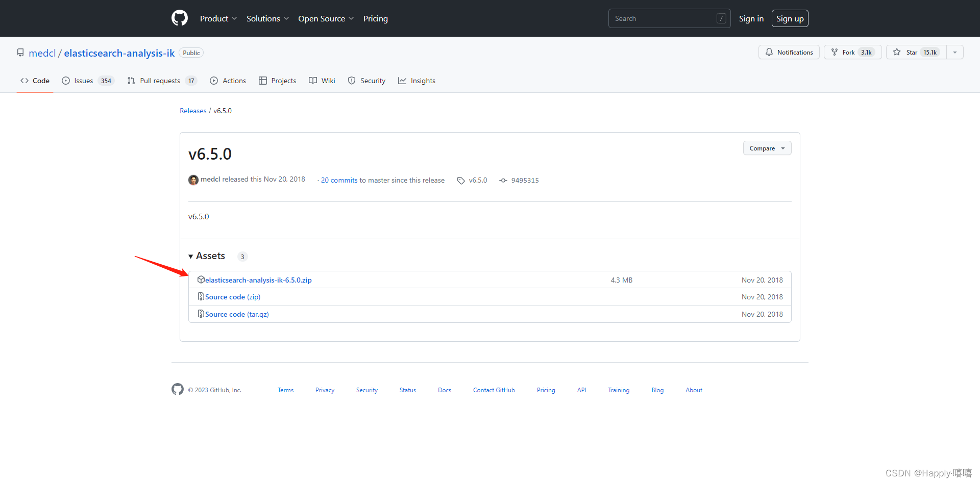Collapse the Assets section
Screen dimensions: 980x483
click(x=207, y=256)
